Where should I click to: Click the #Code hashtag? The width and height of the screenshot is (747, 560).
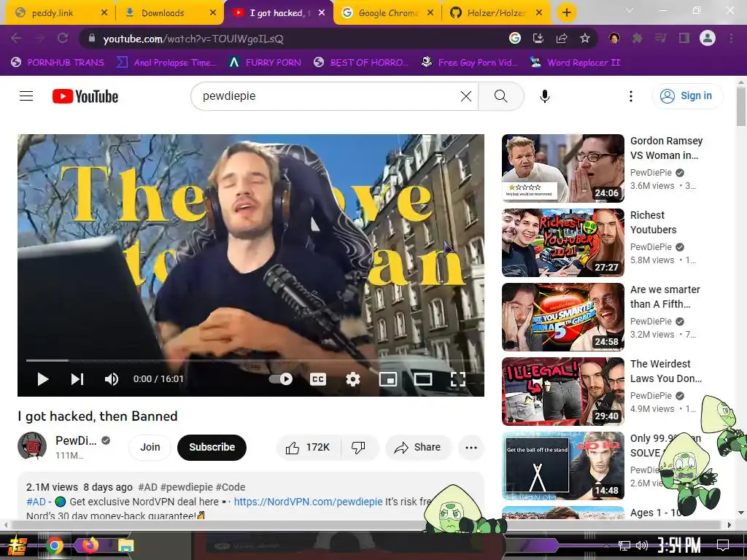231,487
